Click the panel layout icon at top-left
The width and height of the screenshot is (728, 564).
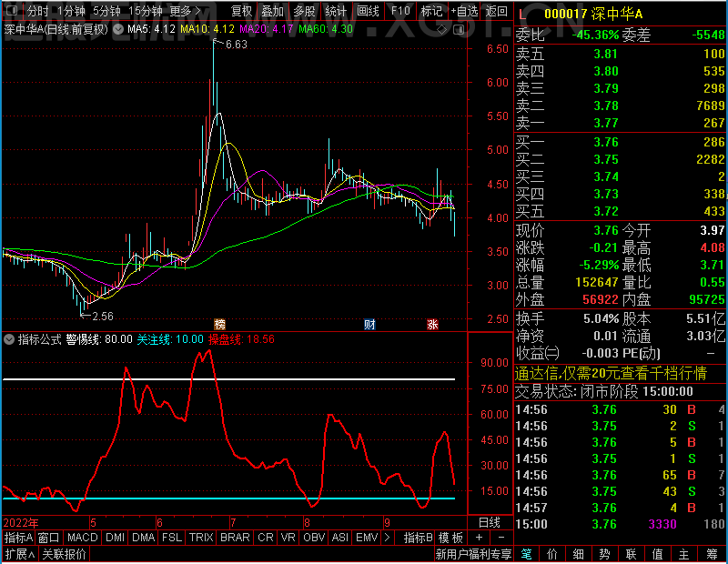(12, 10)
